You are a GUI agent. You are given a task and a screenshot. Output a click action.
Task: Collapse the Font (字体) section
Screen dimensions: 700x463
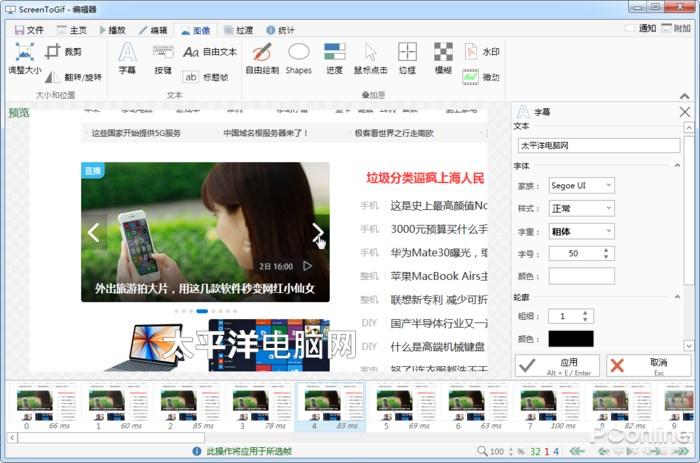click(x=677, y=166)
